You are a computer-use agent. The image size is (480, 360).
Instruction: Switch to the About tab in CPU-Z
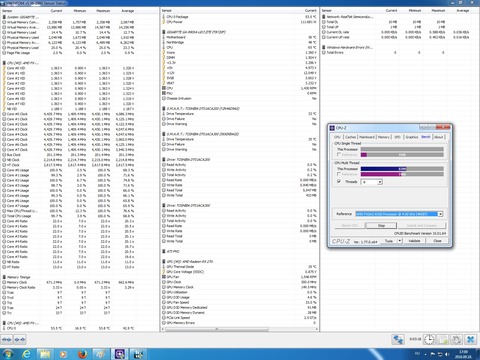pyautogui.click(x=439, y=137)
